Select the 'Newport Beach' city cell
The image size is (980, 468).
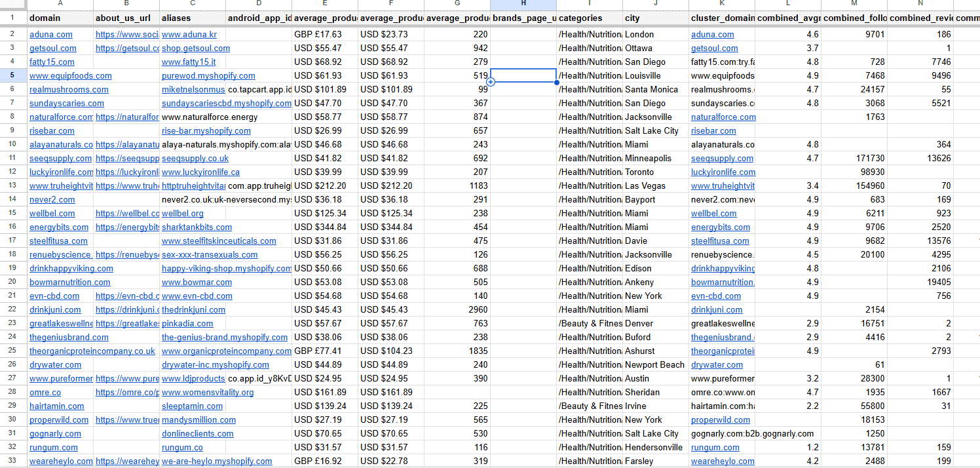pos(656,364)
